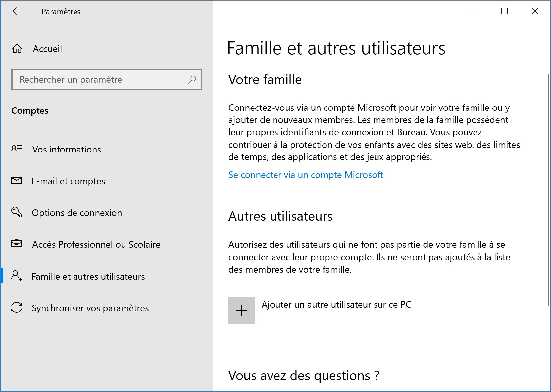Click the Options de connexion key icon
The image size is (551, 392).
point(17,212)
